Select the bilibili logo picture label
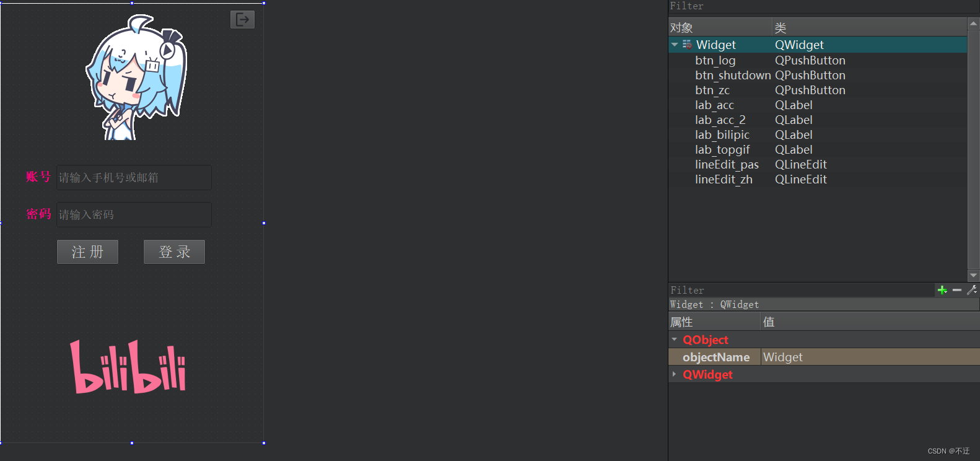980x461 pixels. [128, 366]
